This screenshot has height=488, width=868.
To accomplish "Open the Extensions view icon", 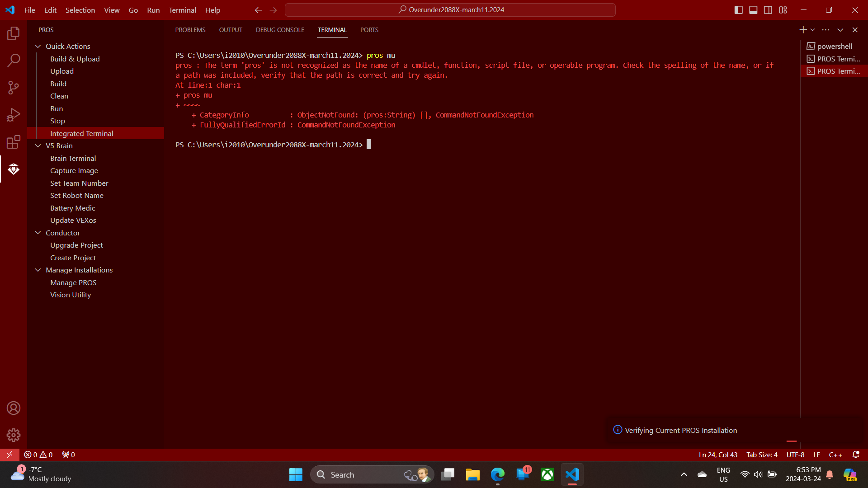I will [x=14, y=142].
